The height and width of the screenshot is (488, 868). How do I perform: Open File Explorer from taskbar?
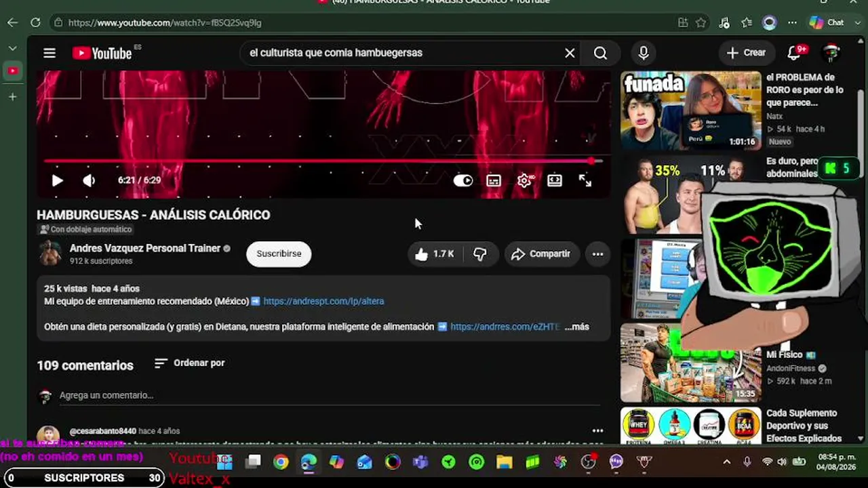(x=504, y=462)
